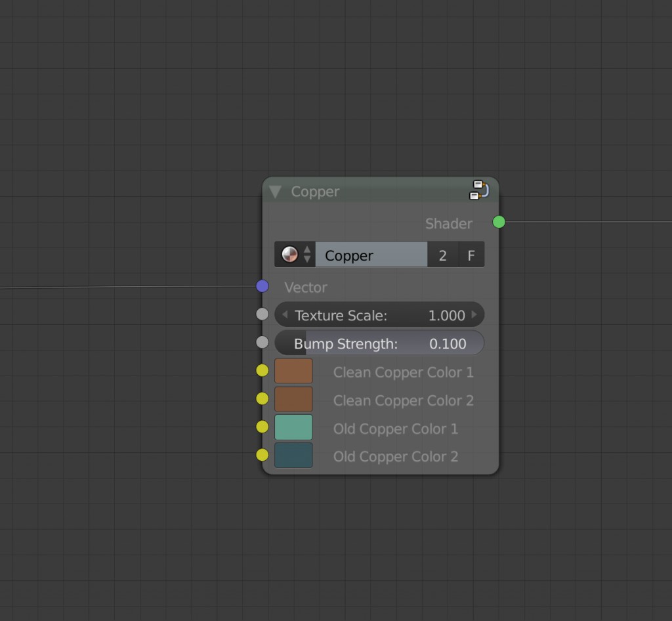
Task: Click the right arrow to increase Texture Scale
Action: click(x=474, y=314)
